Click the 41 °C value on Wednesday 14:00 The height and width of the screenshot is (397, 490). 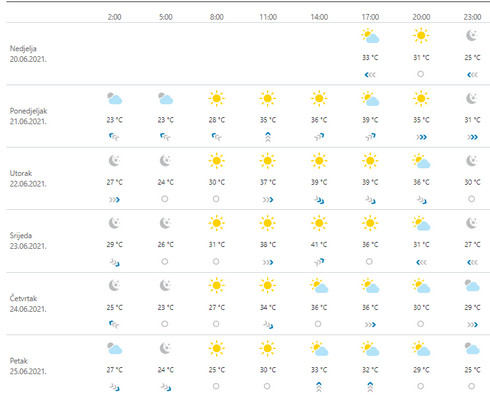pos(319,245)
